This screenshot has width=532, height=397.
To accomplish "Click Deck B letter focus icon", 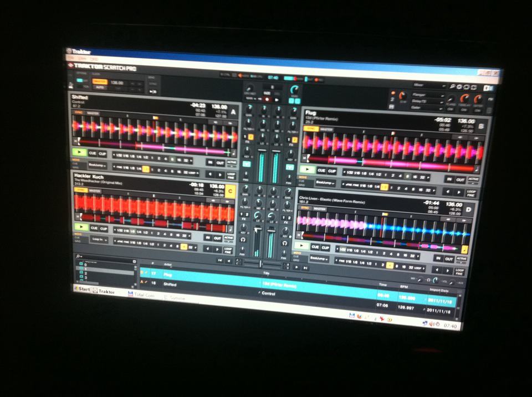I will (x=481, y=126).
